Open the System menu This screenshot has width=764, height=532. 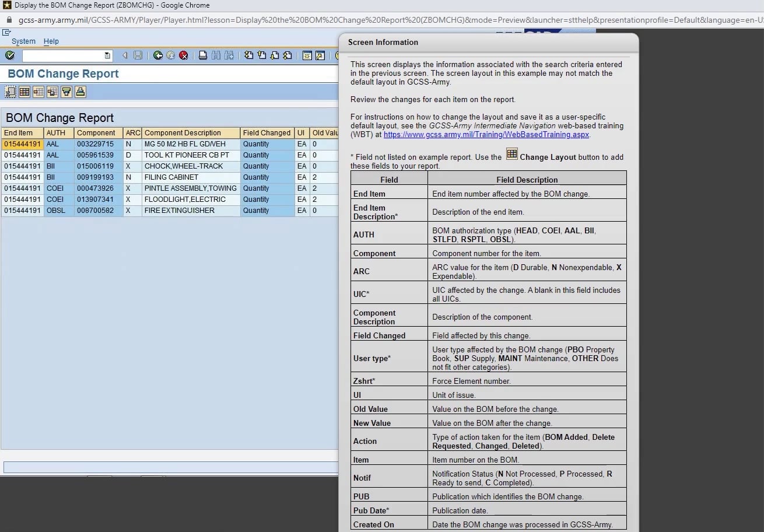coord(23,41)
